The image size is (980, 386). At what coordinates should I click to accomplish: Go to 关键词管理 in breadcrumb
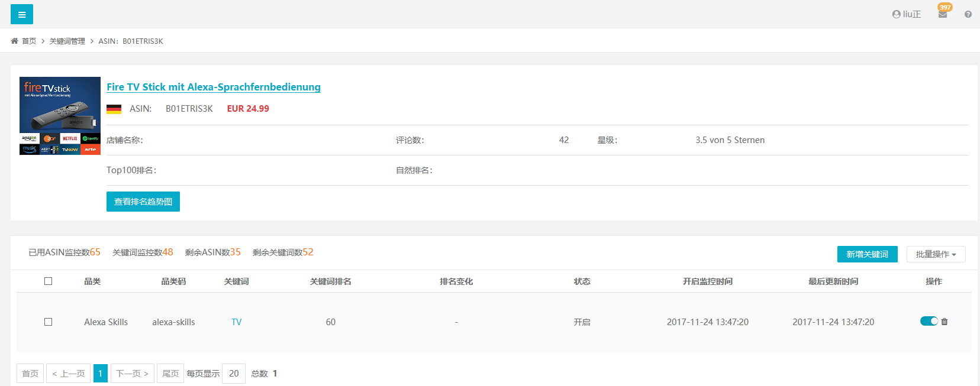67,41
